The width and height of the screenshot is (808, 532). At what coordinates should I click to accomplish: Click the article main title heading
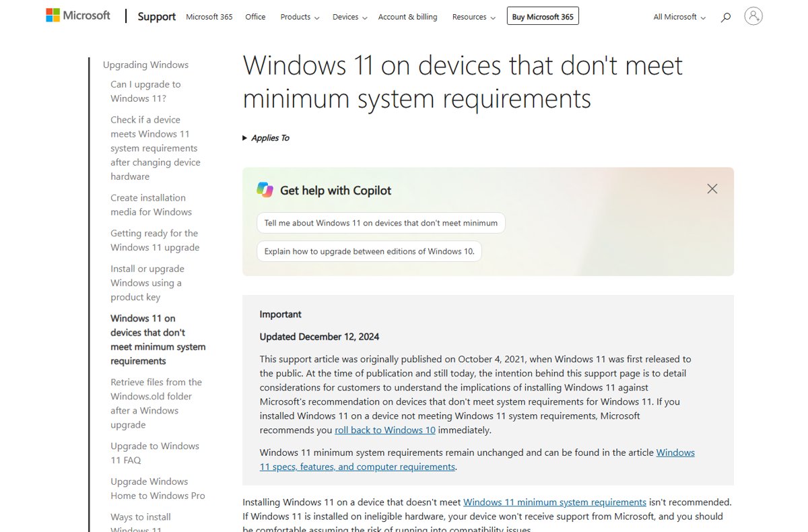point(463,81)
